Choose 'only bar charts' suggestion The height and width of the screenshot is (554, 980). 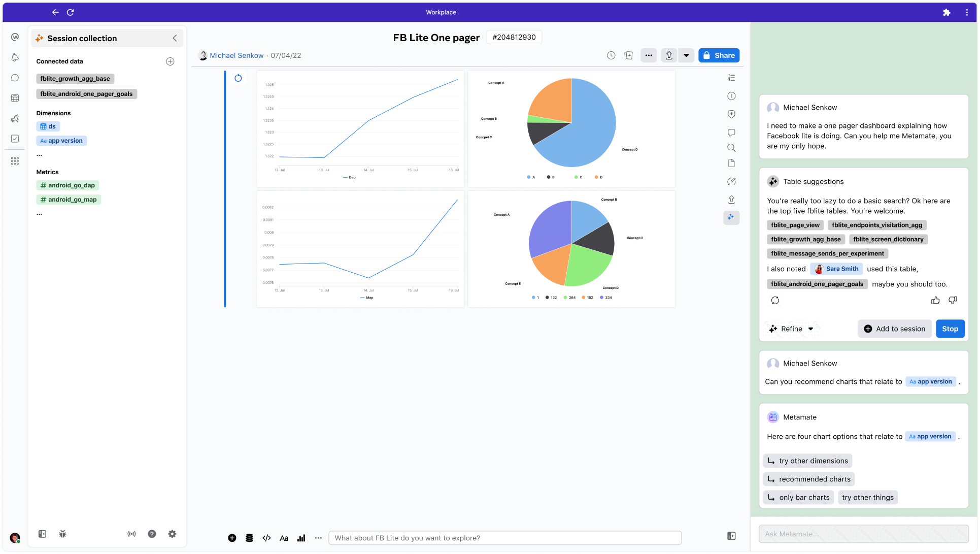(x=798, y=497)
